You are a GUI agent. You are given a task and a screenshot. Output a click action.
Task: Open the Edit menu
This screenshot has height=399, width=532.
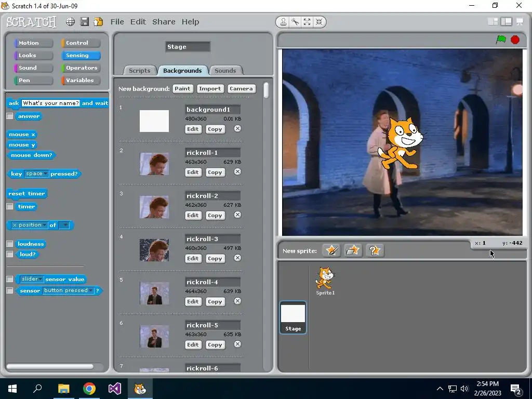[138, 22]
